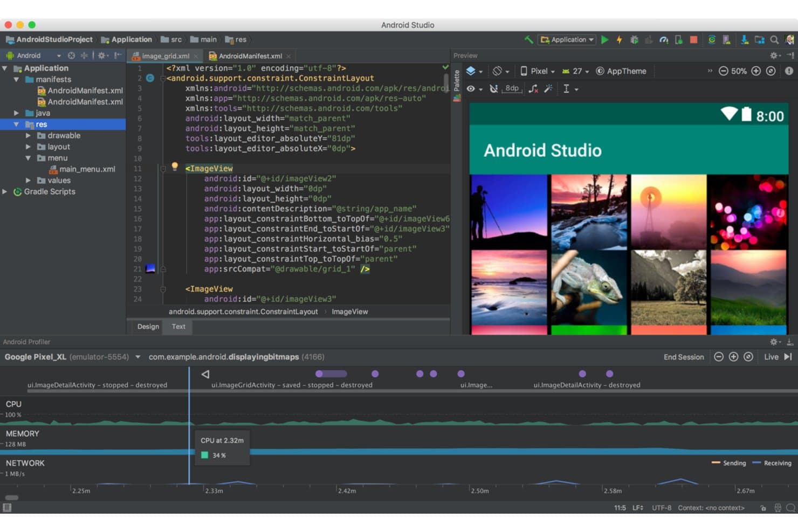Click the profiler horizontal scrollbar thumb
This screenshot has height=532, width=798.
point(12,498)
